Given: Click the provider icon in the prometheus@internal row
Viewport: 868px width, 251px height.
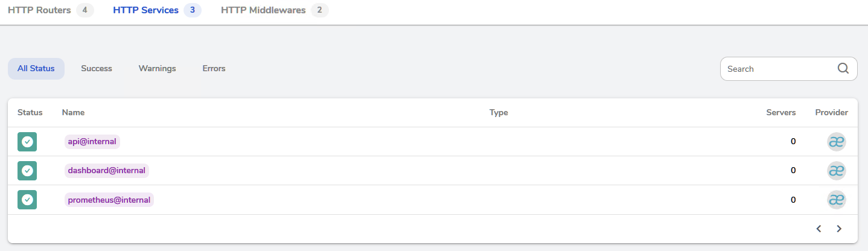Looking at the screenshot, I should tap(836, 200).
